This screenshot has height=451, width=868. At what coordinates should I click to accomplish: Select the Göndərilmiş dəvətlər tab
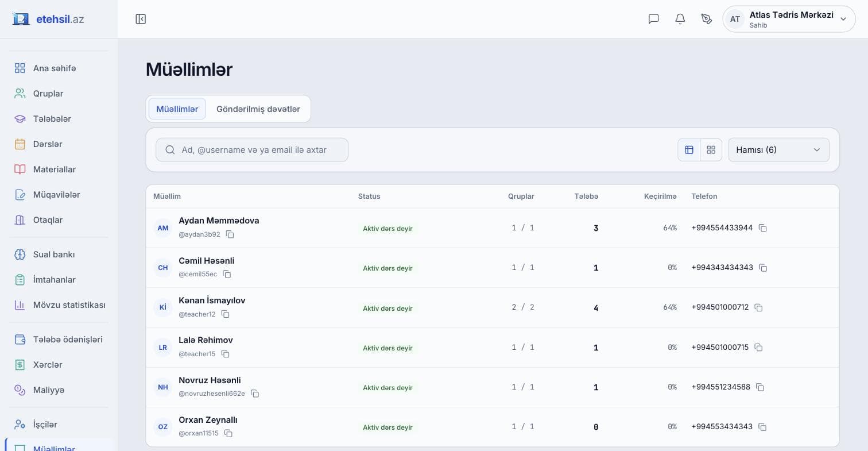point(258,109)
